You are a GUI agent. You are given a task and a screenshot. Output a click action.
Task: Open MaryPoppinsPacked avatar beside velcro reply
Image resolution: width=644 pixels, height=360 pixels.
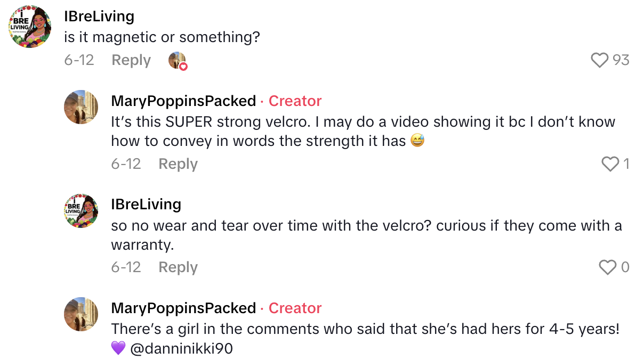(81, 107)
